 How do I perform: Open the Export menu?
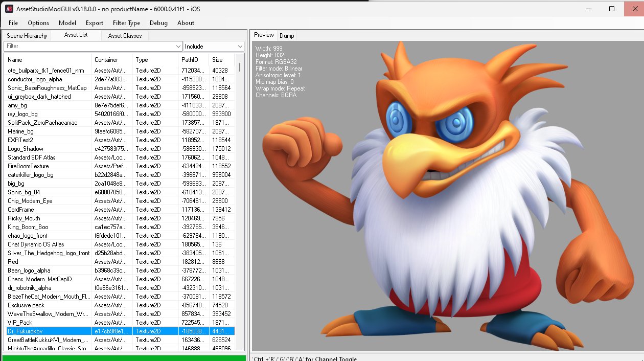pos(95,23)
